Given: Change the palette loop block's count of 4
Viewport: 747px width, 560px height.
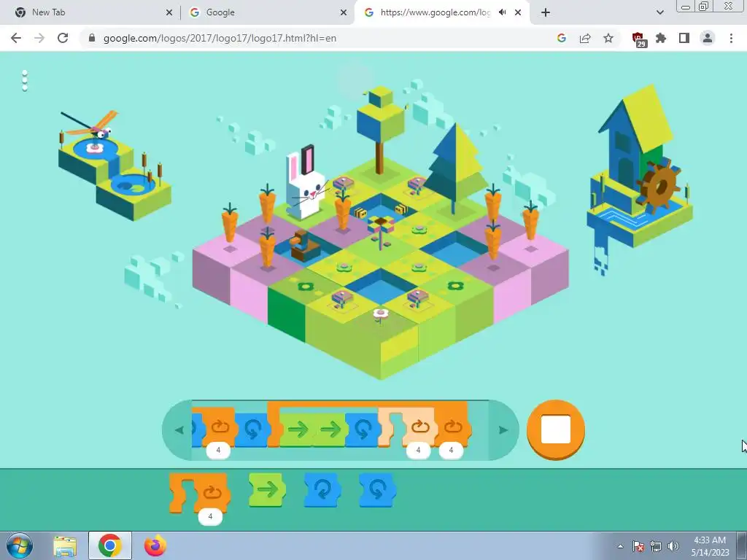Looking at the screenshot, I should [210, 516].
